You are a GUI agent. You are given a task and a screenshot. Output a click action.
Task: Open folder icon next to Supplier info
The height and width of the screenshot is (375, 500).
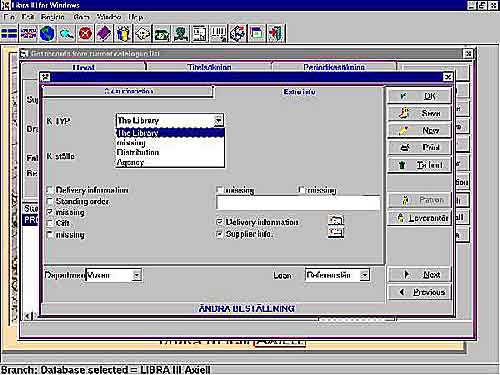(336, 232)
